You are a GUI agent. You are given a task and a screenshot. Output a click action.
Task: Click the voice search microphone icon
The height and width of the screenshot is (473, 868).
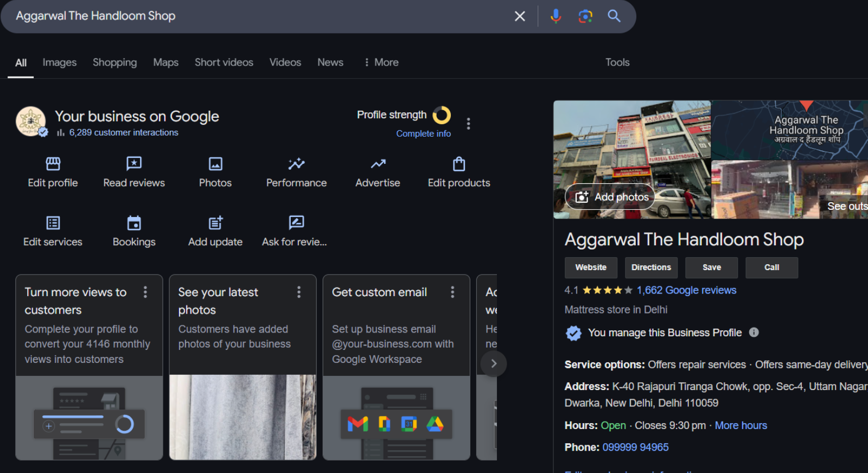[556, 16]
